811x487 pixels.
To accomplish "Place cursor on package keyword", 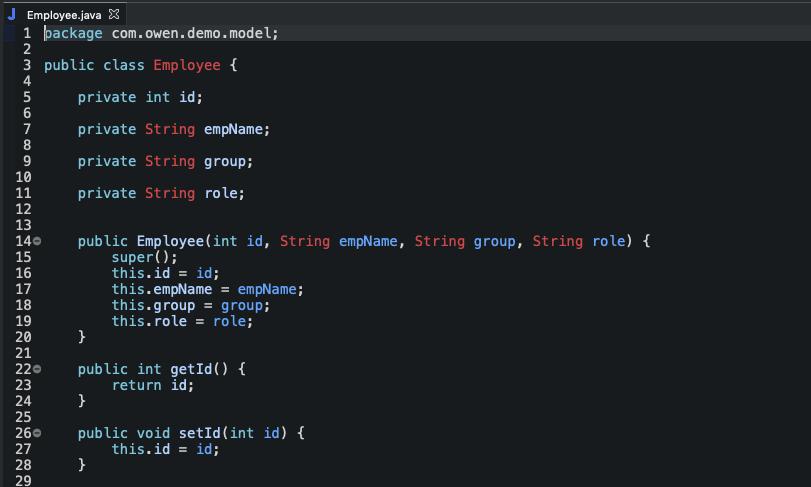I will (x=73, y=34).
